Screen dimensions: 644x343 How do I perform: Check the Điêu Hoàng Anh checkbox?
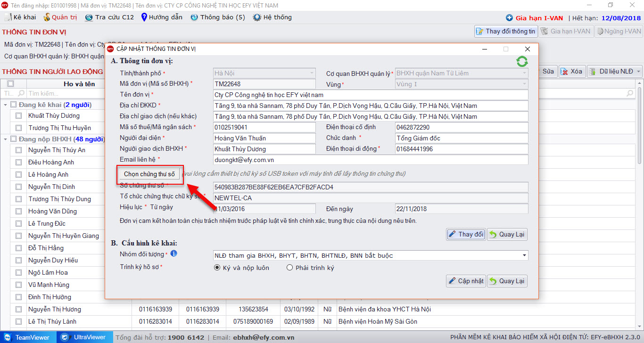pos(18,162)
